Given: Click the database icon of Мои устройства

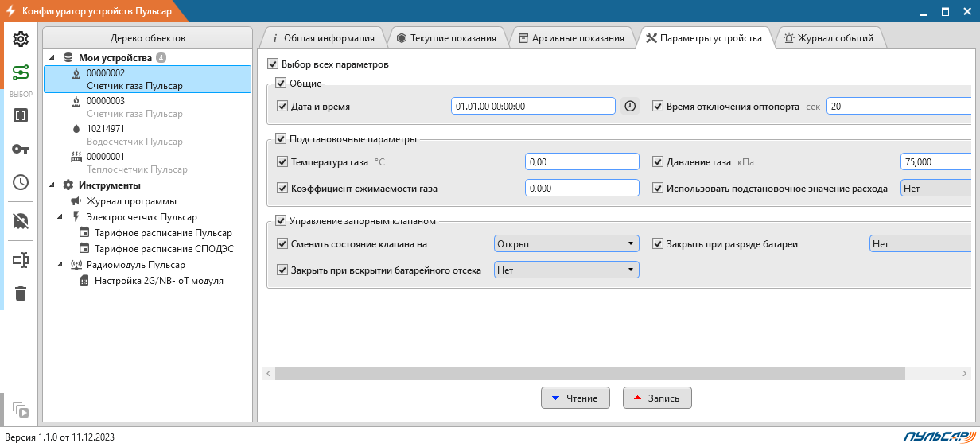Looking at the screenshot, I should click(68, 58).
